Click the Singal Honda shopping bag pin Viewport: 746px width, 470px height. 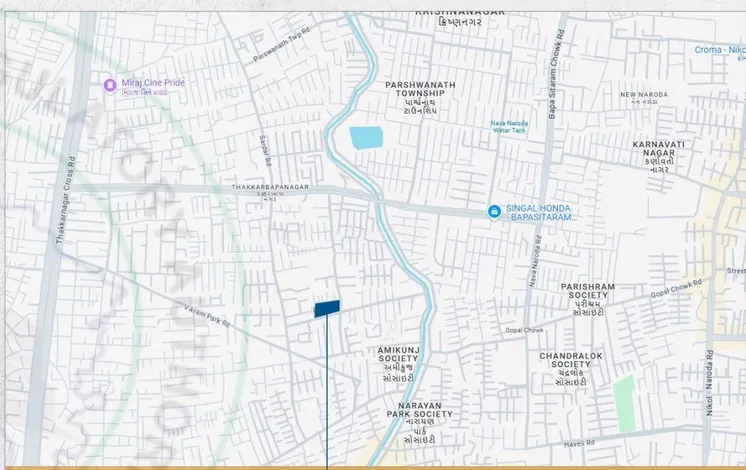point(494,211)
